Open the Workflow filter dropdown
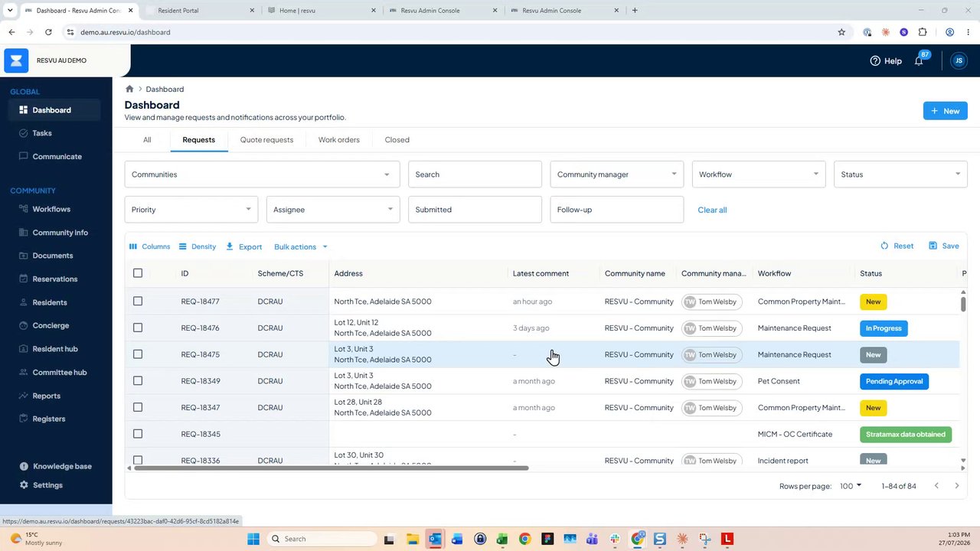 pyautogui.click(x=759, y=174)
